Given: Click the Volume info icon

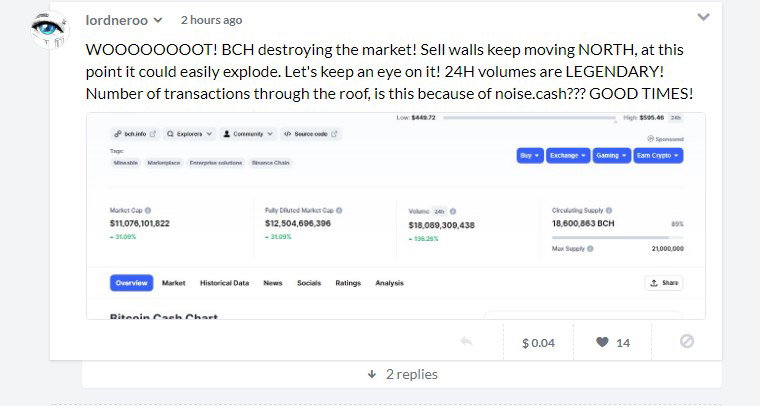Looking at the screenshot, I should [453, 211].
